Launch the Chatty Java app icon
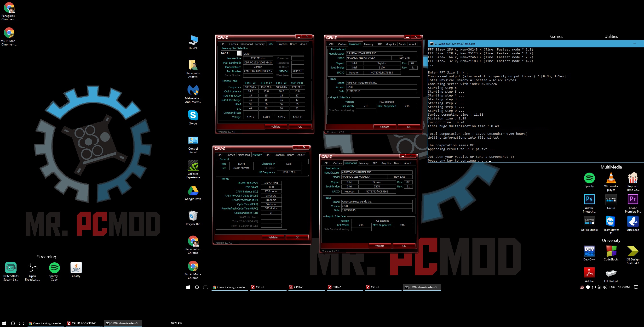The height and width of the screenshot is (327, 644). click(76, 270)
